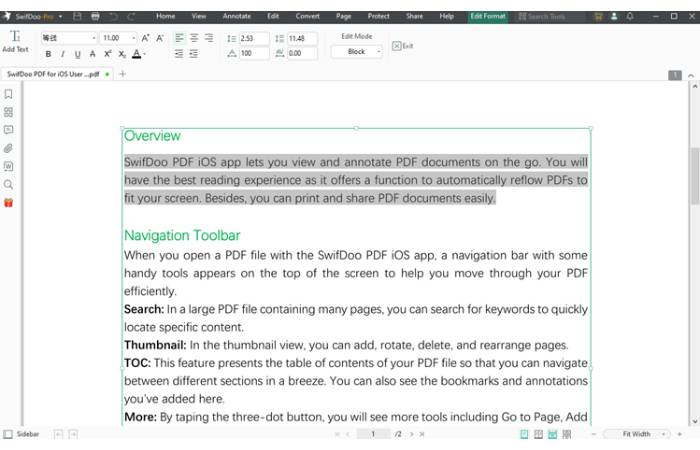Decrease paragraph indent
The width and height of the screenshot is (700, 450).
(179, 54)
